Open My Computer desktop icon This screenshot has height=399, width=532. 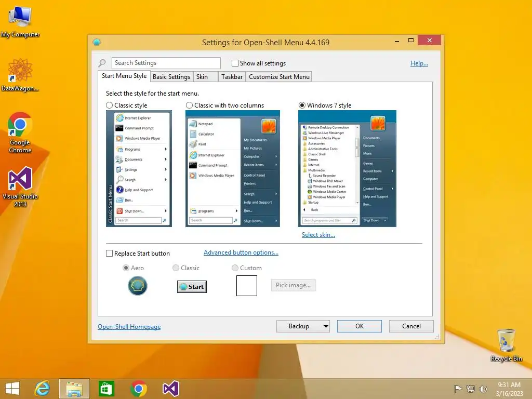pyautogui.click(x=20, y=21)
